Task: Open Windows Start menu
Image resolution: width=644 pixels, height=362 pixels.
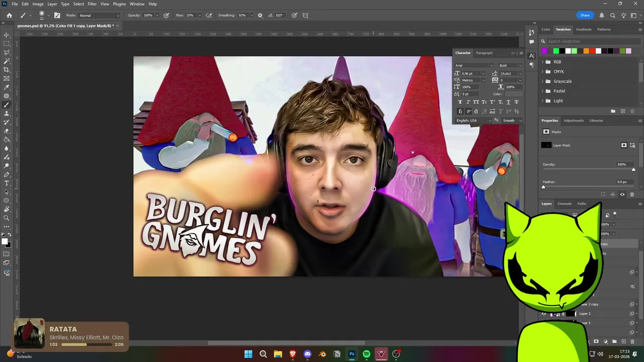Action: pos(248,354)
